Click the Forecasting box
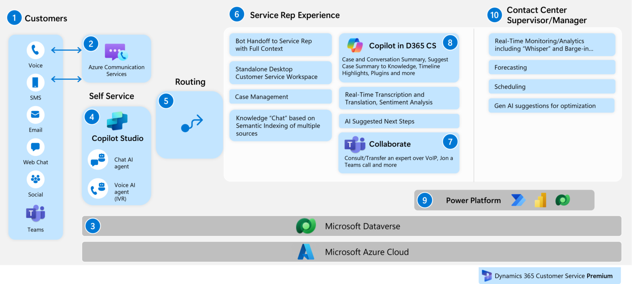The image size is (644, 284). [551, 67]
